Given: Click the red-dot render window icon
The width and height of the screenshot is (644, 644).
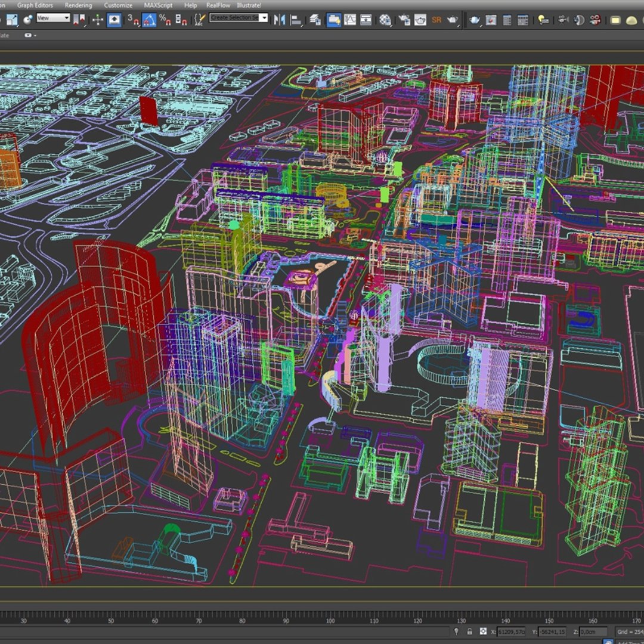Looking at the screenshot, I should tap(491, 19).
